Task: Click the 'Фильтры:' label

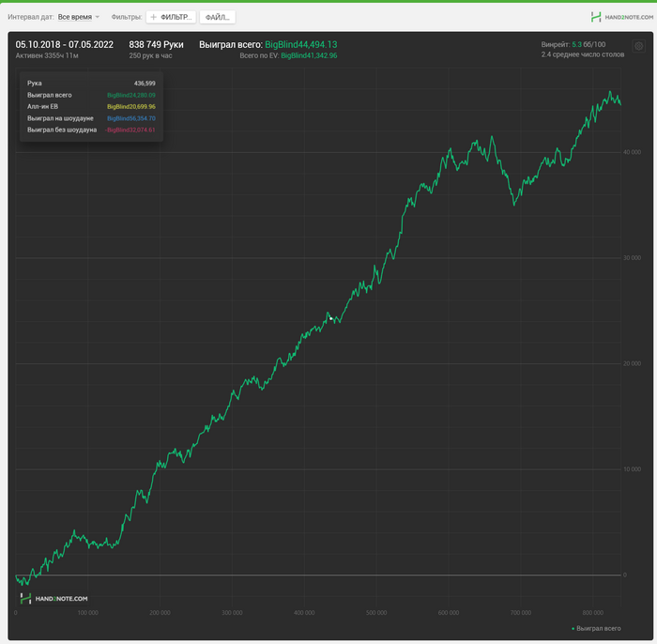Action: (x=127, y=17)
